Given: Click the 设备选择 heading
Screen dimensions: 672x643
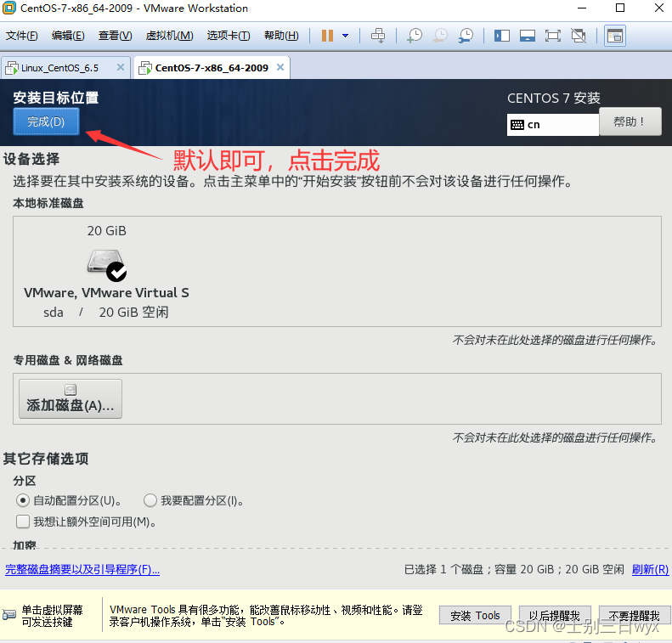Looking at the screenshot, I should click(x=31, y=160).
